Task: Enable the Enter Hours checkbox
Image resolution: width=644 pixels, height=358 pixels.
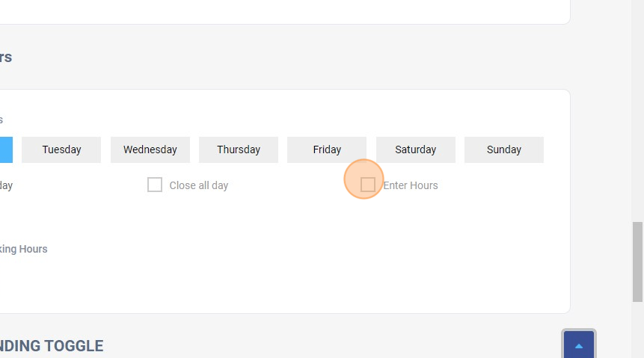Action: coord(368,185)
